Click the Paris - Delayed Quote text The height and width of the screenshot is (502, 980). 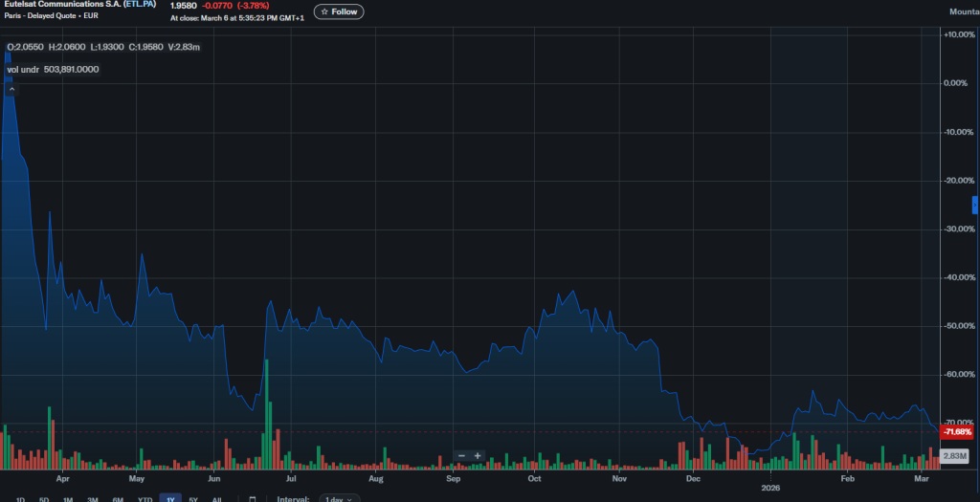(51, 15)
